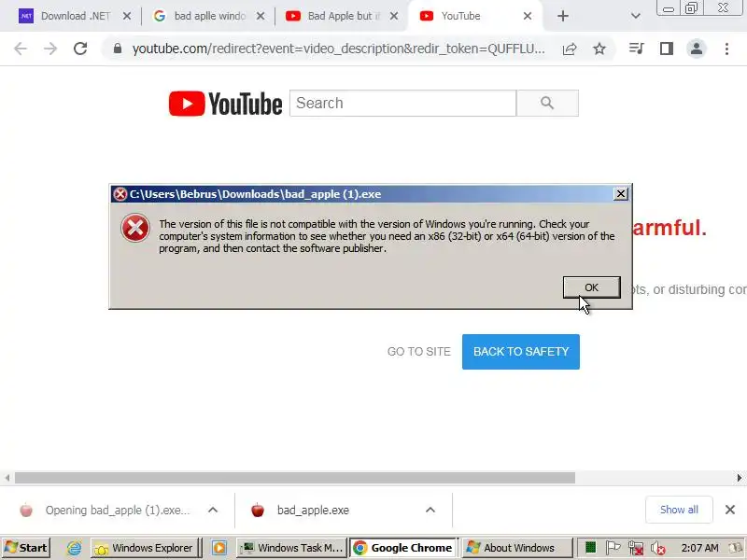Click the YouTube search magnifier button
The image size is (747, 560).
tap(547, 103)
